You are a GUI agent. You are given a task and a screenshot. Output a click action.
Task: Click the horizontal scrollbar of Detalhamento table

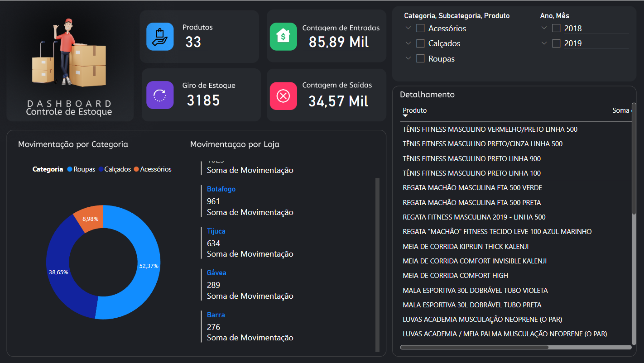click(x=474, y=347)
